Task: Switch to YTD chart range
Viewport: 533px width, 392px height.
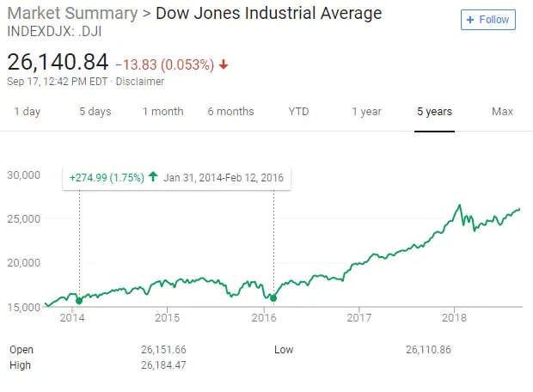Action: pos(298,112)
